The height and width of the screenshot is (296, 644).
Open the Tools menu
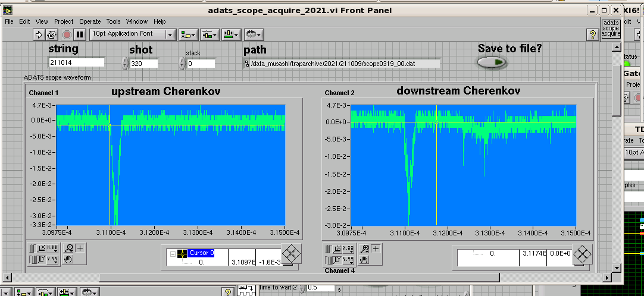pos(113,21)
